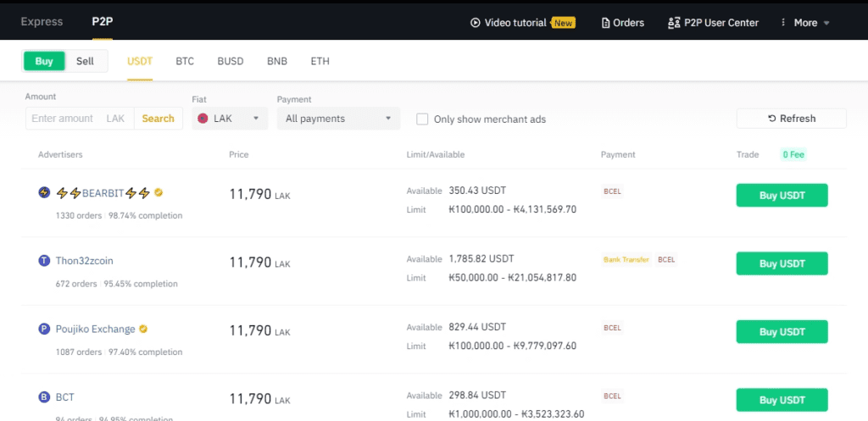Viewport: 868px width, 421px height.
Task: Click Buy USDT for Poujiko Exchange
Action: coord(782,332)
